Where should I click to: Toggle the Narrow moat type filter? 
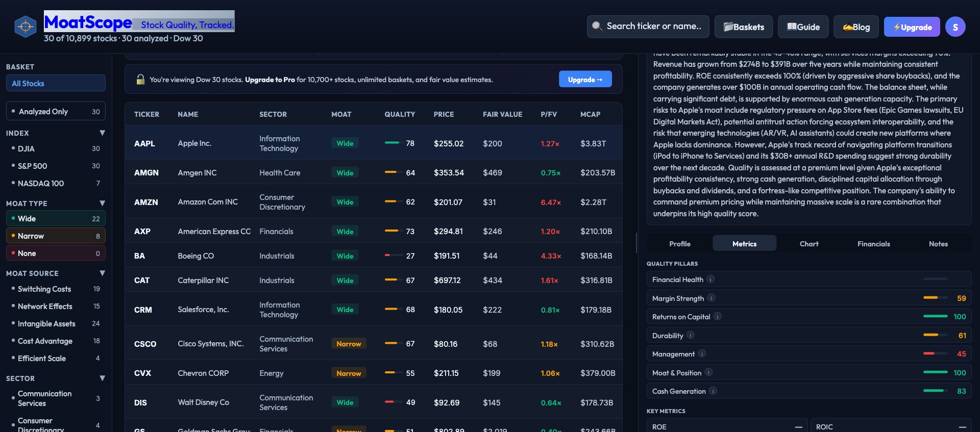click(x=56, y=236)
